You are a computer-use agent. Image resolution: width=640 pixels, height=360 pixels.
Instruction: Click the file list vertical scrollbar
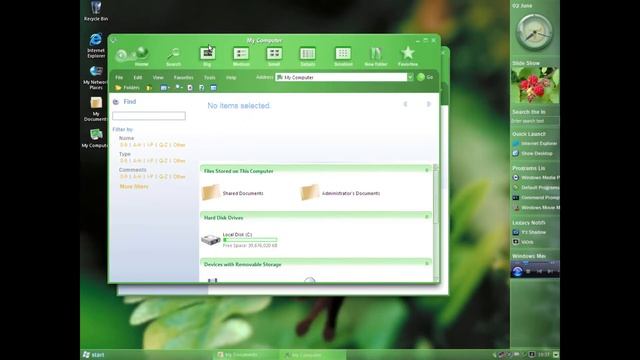pyautogui.click(x=436, y=222)
